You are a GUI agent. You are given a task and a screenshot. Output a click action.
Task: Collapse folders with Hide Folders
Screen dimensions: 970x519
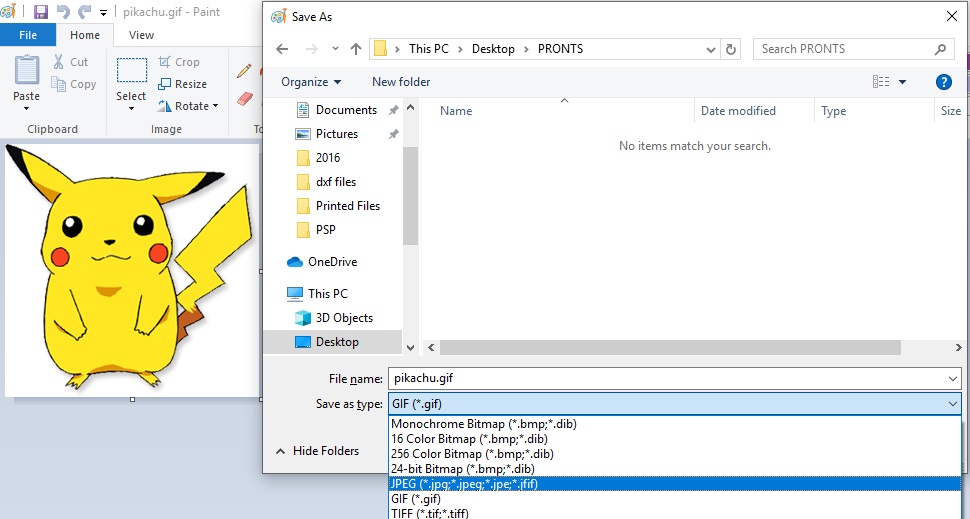pos(317,451)
